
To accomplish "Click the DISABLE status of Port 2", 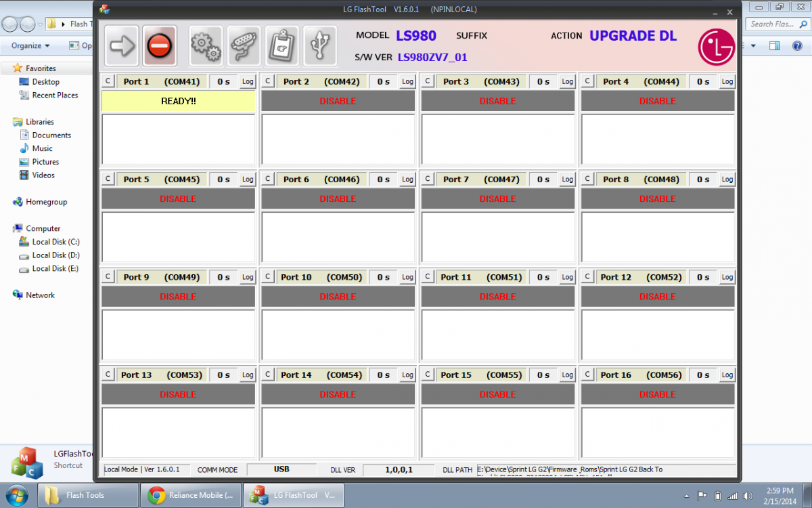I will [x=338, y=101].
